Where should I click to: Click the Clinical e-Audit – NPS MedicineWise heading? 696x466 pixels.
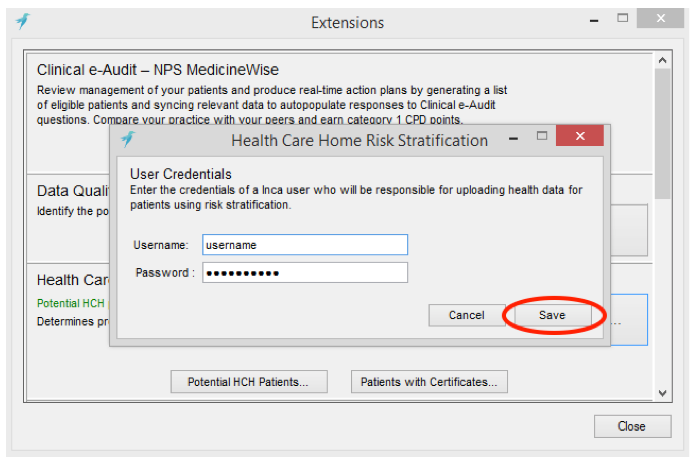coord(158,70)
